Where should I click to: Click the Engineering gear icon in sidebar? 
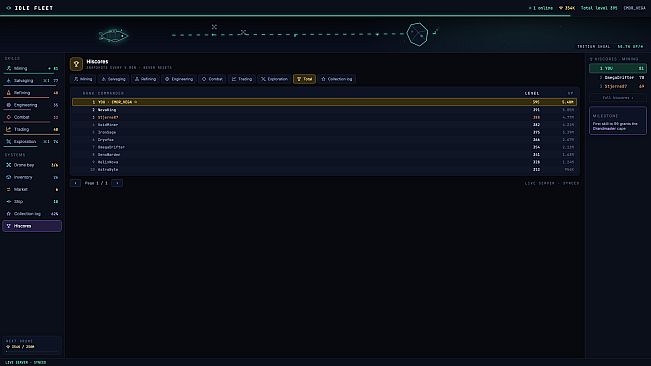coord(9,105)
